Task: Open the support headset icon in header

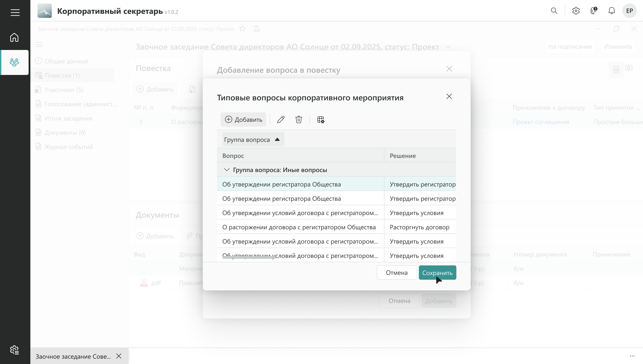Action: pyautogui.click(x=594, y=11)
